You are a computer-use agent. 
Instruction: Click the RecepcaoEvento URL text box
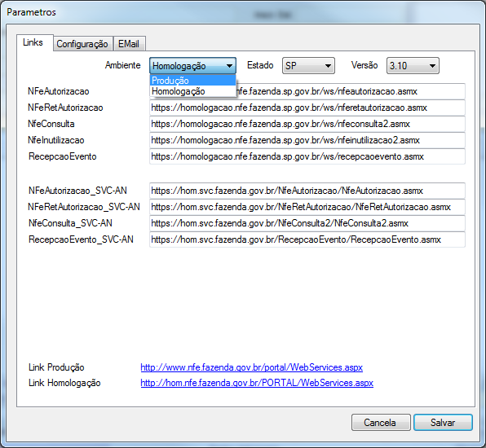tap(307, 156)
